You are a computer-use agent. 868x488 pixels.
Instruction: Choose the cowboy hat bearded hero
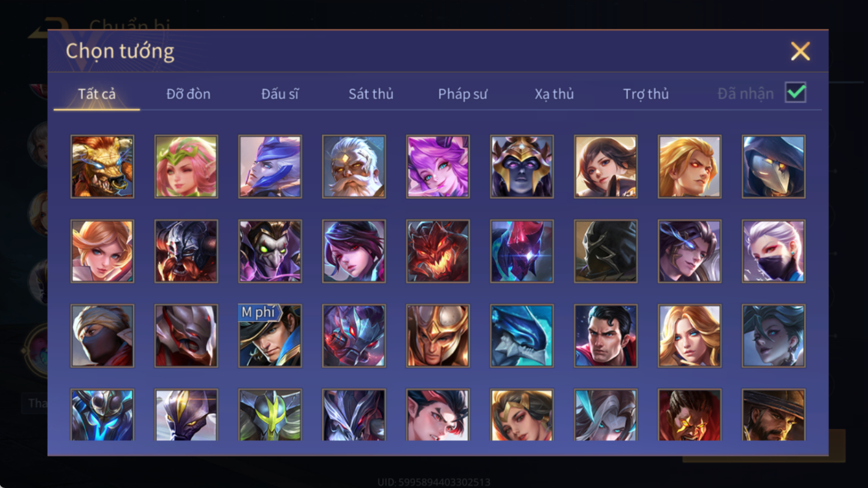pyautogui.click(x=774, y=415)
